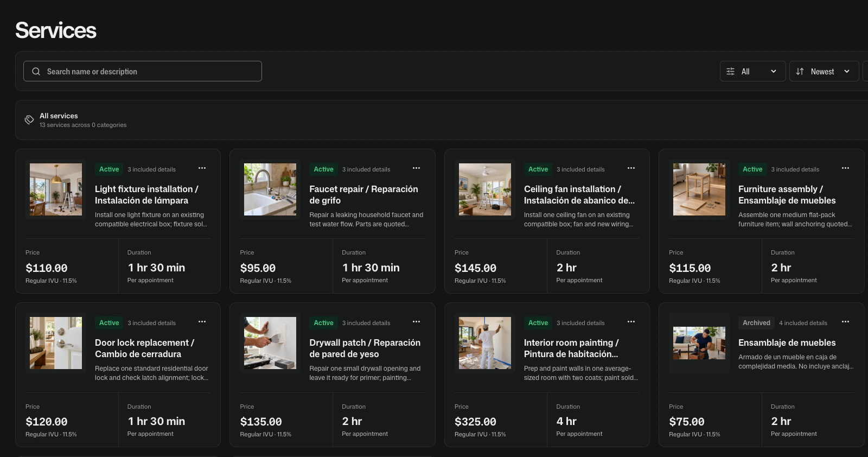Click the Drywall patch service title
Screen dimensions: 868x457
pos(365,348)
